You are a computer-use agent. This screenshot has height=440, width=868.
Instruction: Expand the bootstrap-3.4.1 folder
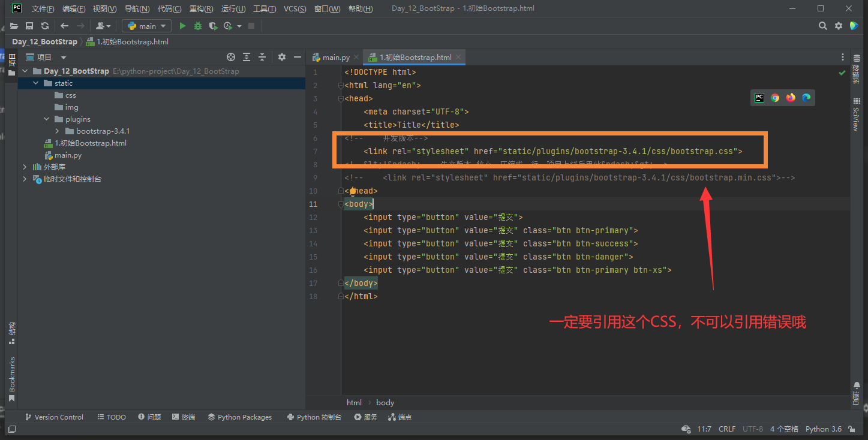click(x=58, y=131)
